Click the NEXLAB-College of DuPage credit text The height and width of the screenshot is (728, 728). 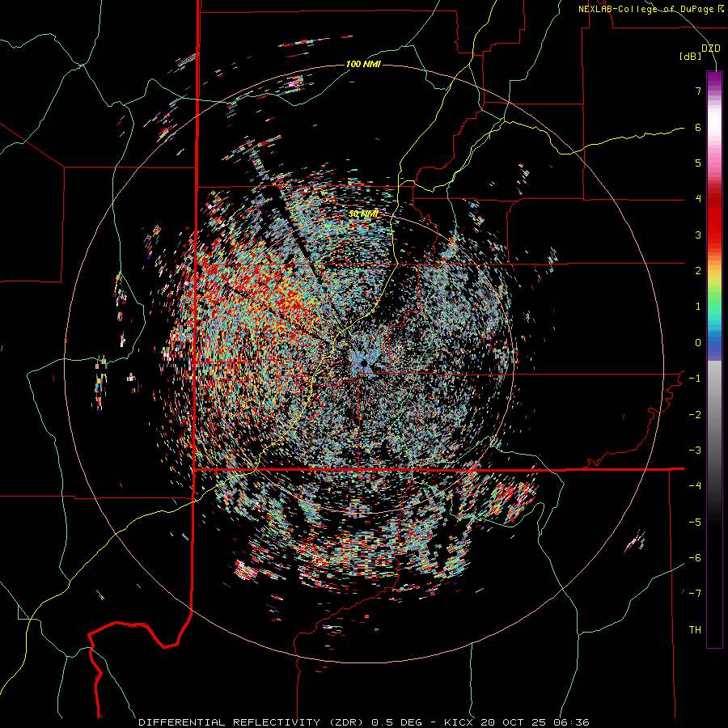point(646,9)
